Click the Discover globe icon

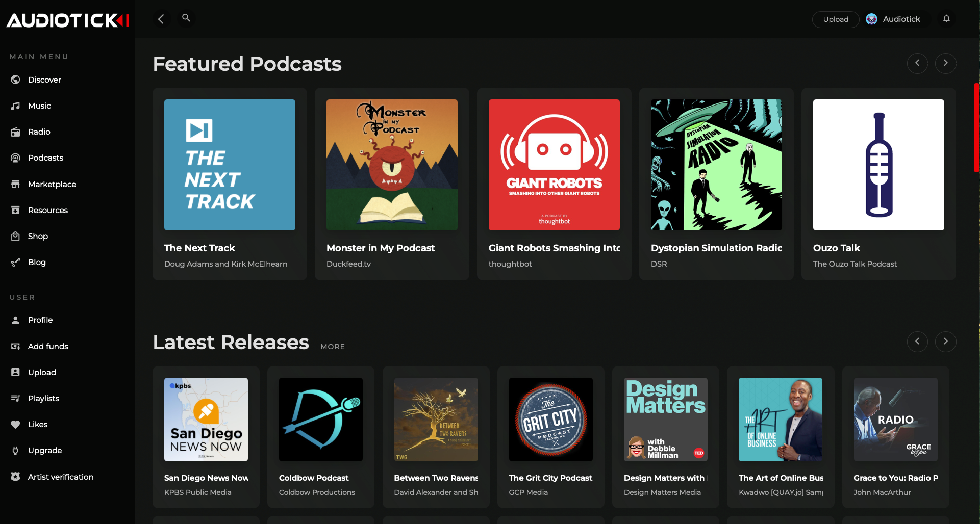coord(16,80)
